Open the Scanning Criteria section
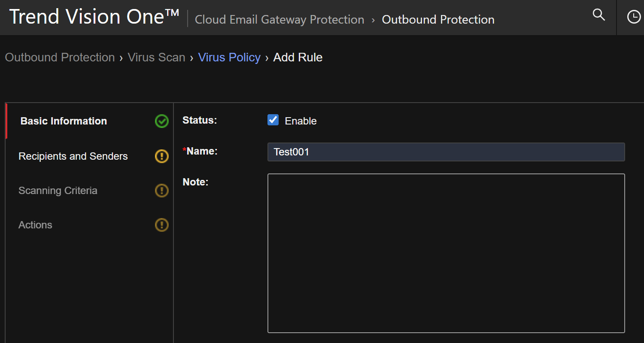 58,191
